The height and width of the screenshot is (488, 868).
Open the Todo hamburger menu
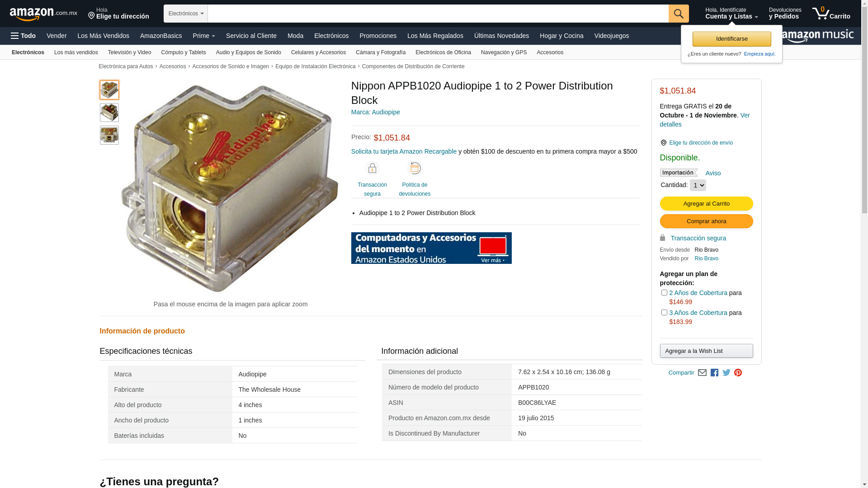coord(24,36)
